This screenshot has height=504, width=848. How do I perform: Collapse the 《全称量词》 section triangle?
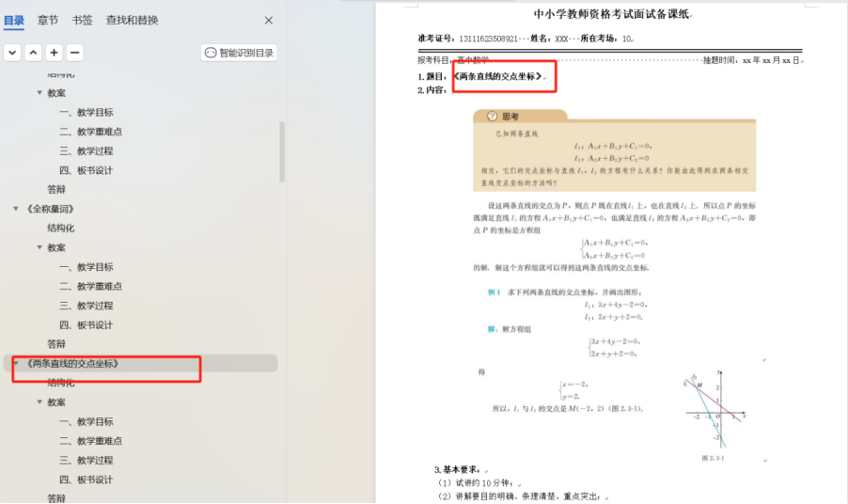coord(16,209)
